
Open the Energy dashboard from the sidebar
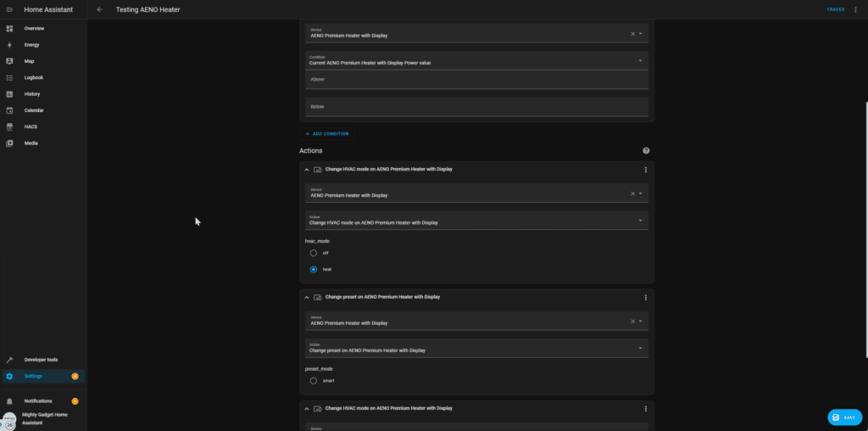click(31, 45)
